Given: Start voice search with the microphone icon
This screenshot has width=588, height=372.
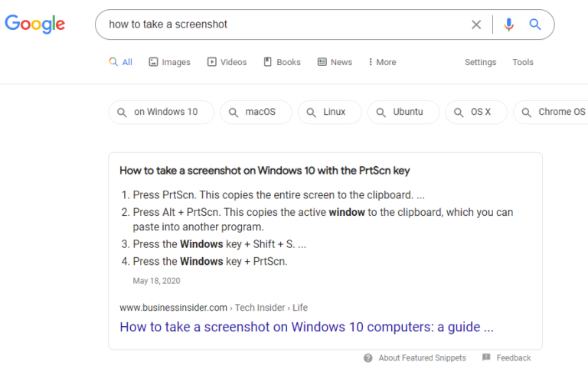Looking at the screenshot, I should pos(508,24).
